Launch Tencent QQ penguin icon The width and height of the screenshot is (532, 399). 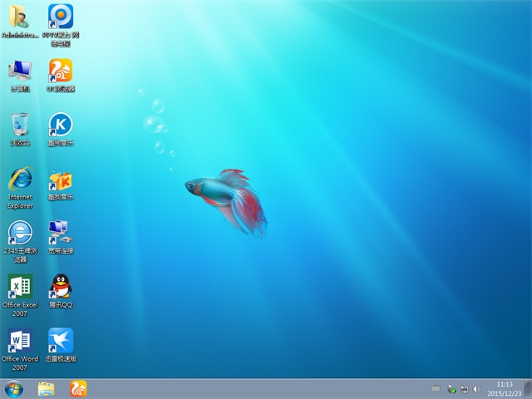click(x=61, y=287)
